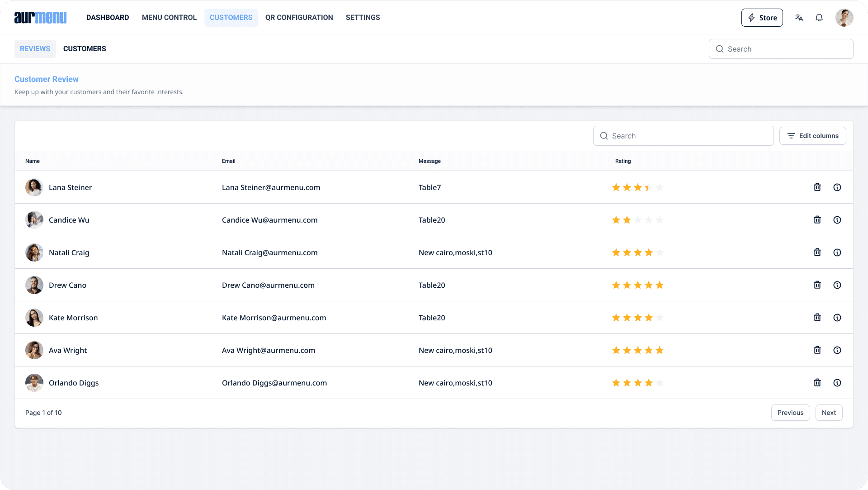Viewport: 868px width, 490px height.
Task: View details of Candice Wu's review via info icon
Action: [x=837, y=219]
